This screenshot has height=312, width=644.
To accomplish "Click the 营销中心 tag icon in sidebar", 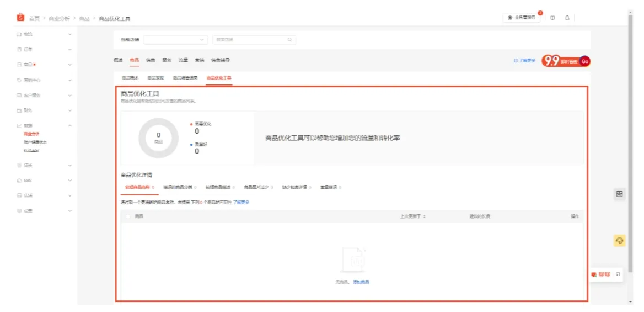I will (x=19, y=80).
